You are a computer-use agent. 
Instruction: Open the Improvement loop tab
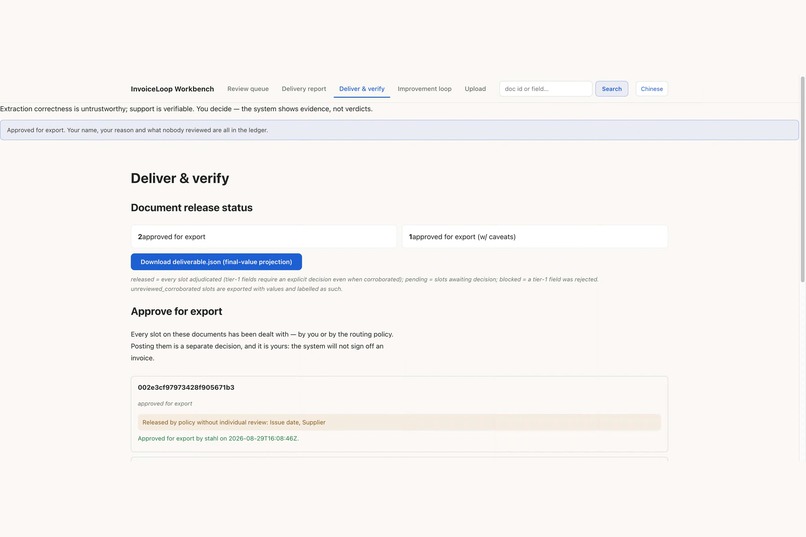[x=425, y=89]
